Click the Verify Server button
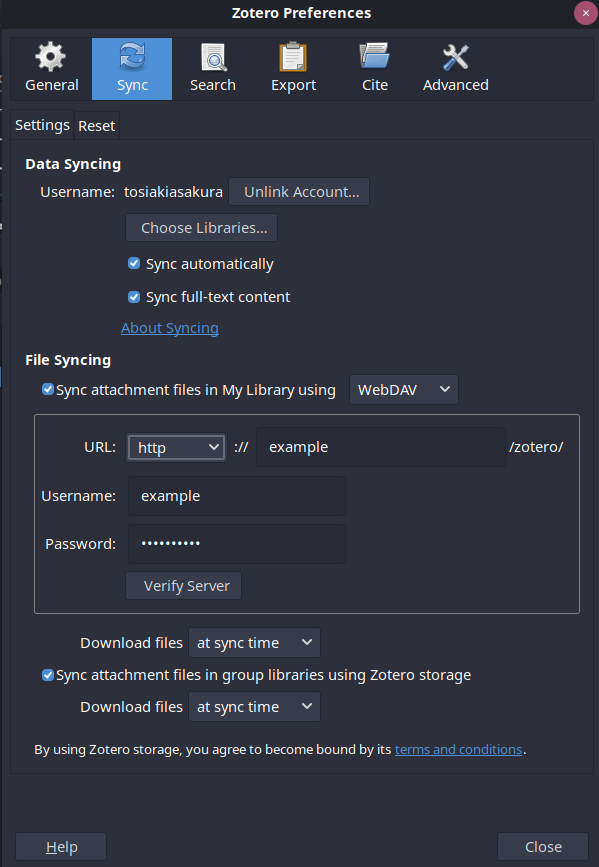Screen dimensions: 599x867 184,586
